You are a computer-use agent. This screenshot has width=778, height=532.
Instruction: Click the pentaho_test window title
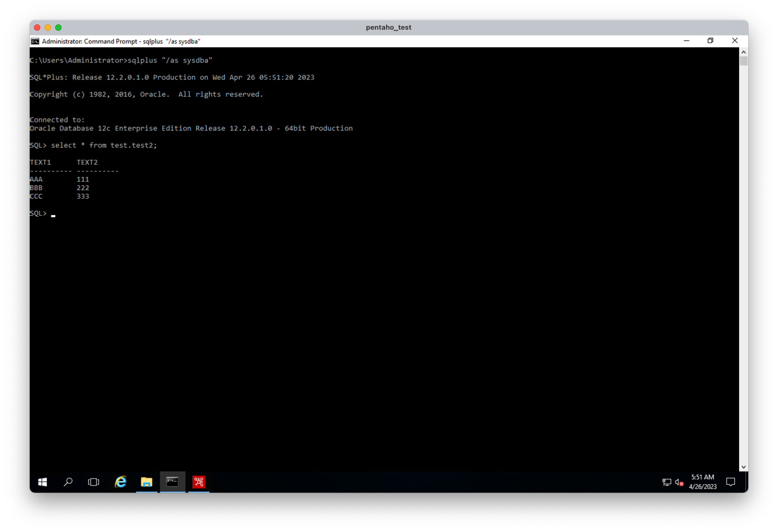389,28
